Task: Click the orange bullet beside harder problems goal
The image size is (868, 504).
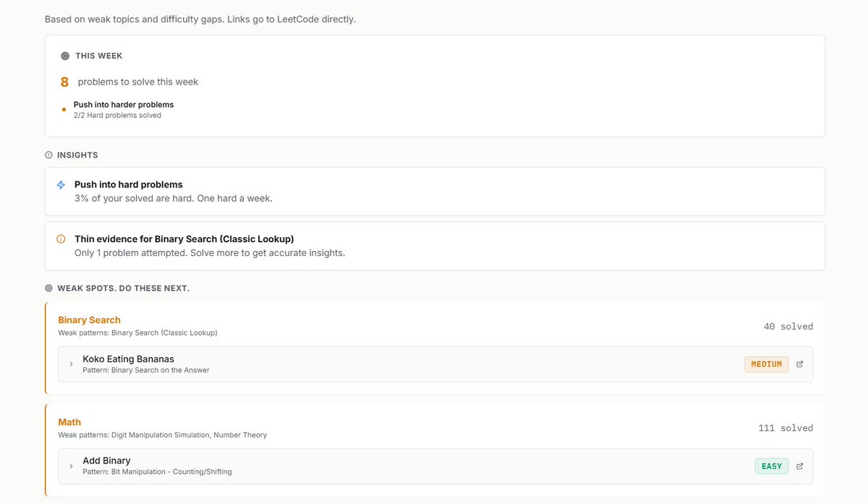Action: coord(64,110)
